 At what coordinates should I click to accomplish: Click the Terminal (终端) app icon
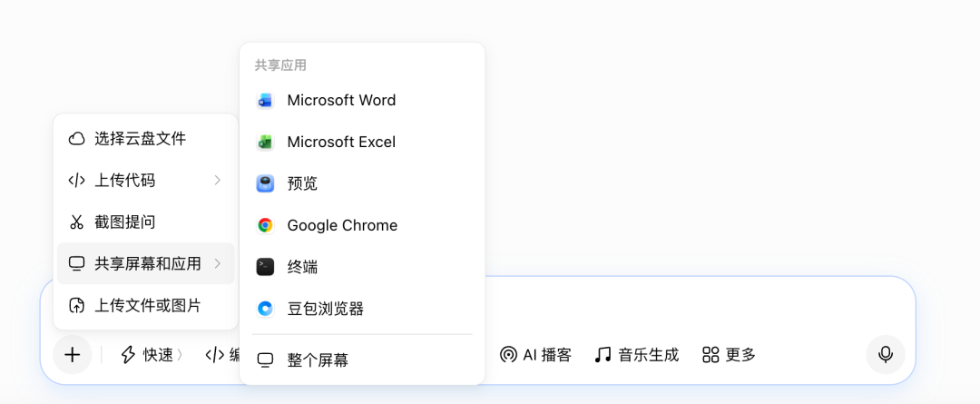click(x=265, y=267)
